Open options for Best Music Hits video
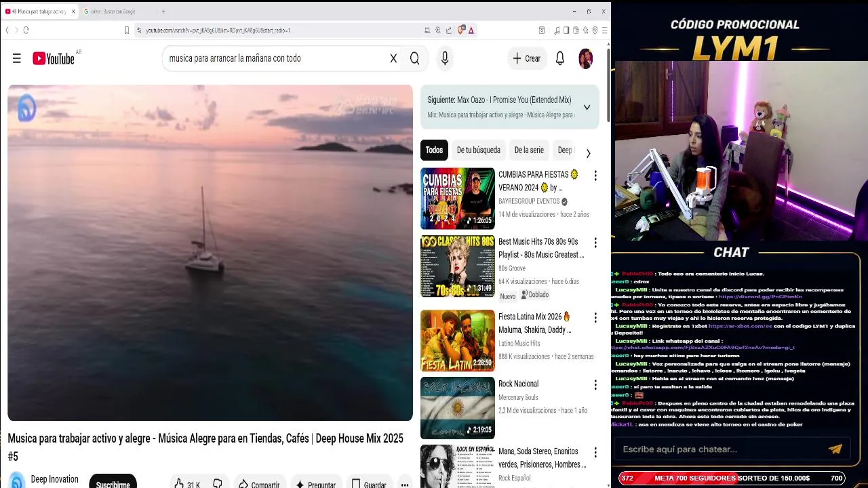868x488 pixels. [x=595, y=243]
